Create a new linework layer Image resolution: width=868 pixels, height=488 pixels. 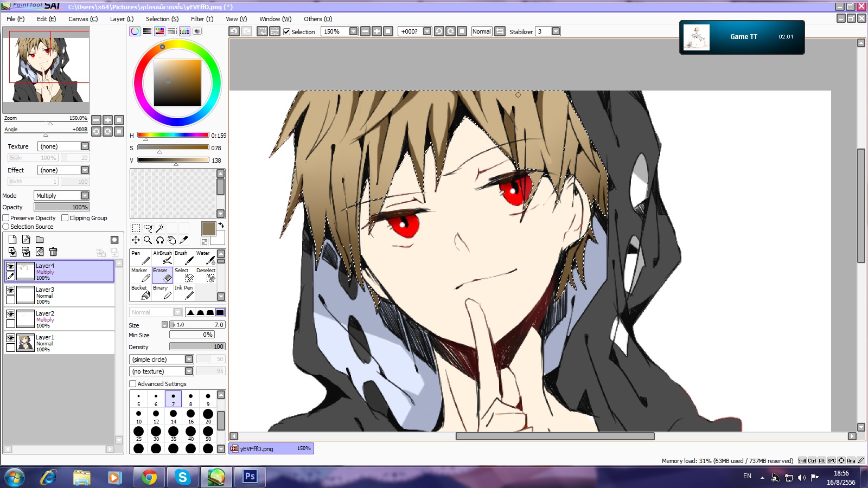[x=26, y=240]
